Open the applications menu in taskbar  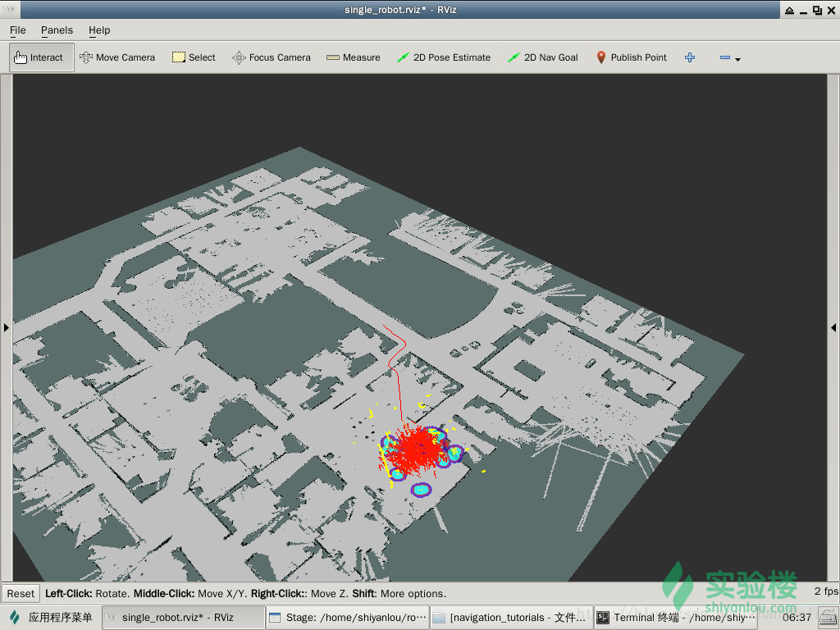[x=51, y=617]
